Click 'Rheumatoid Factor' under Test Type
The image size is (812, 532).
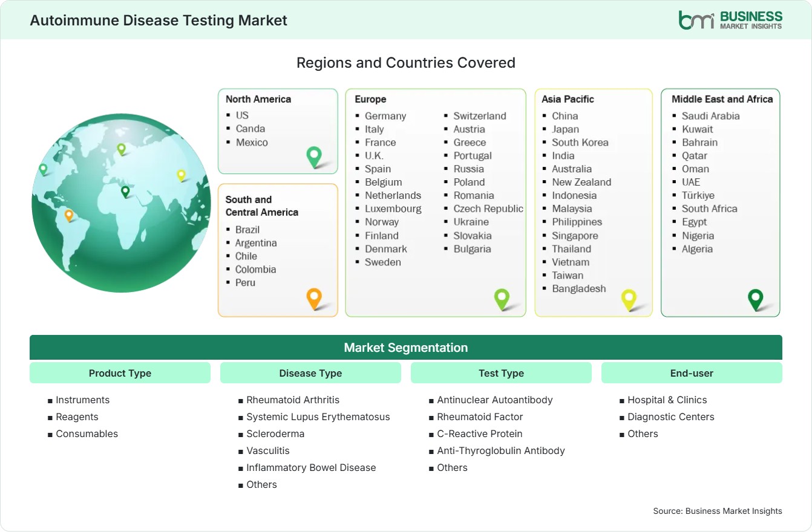[x=480, y=417]
